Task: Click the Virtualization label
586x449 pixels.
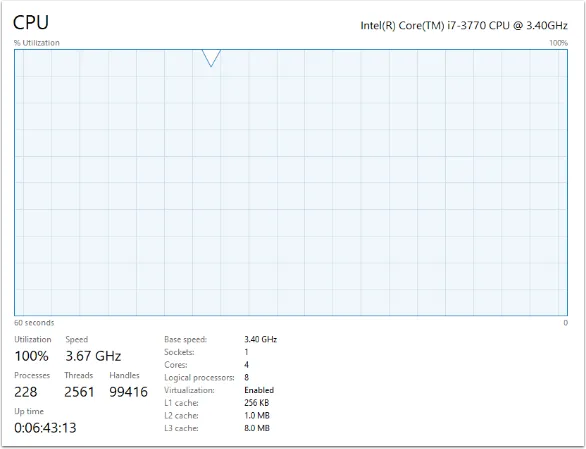Action: (x=189, y=390)
